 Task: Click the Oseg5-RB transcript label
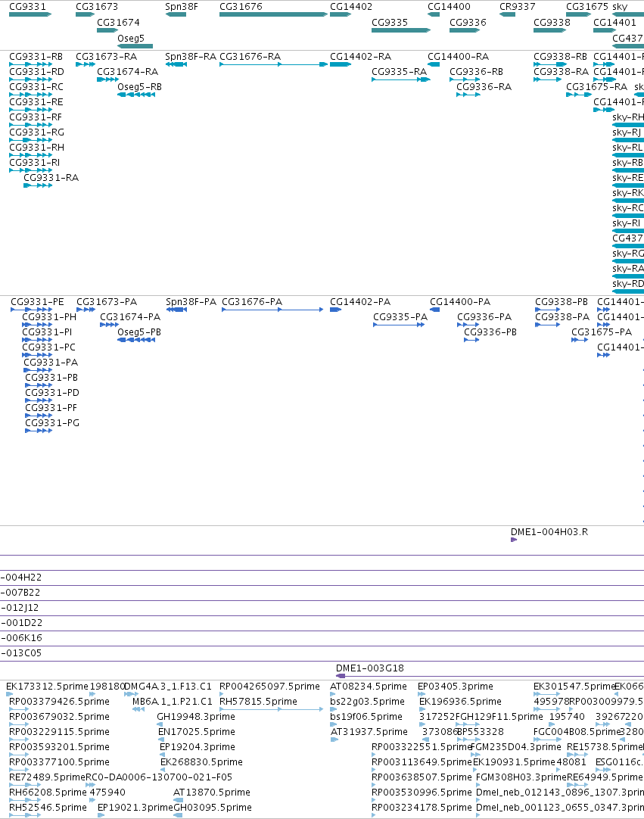[139, 87]
